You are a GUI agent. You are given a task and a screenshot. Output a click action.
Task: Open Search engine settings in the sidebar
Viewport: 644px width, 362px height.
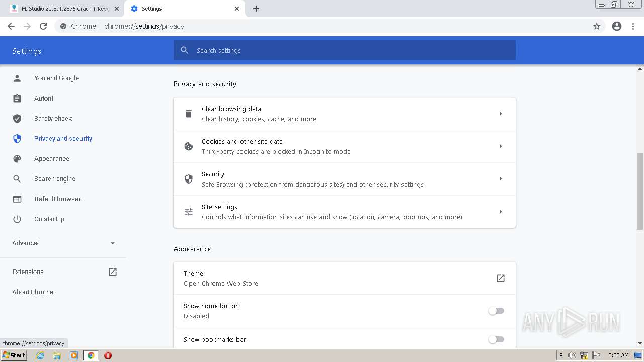(x=55, y=178)
